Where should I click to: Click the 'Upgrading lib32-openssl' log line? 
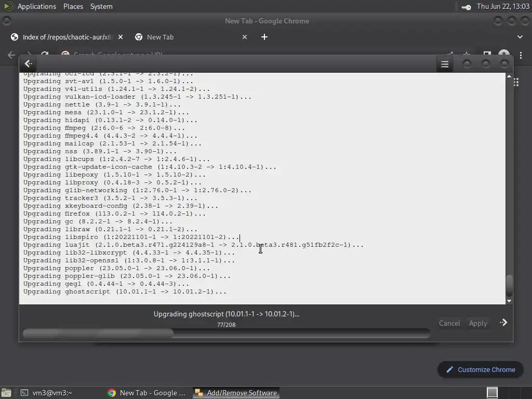[x=129, y=261]
